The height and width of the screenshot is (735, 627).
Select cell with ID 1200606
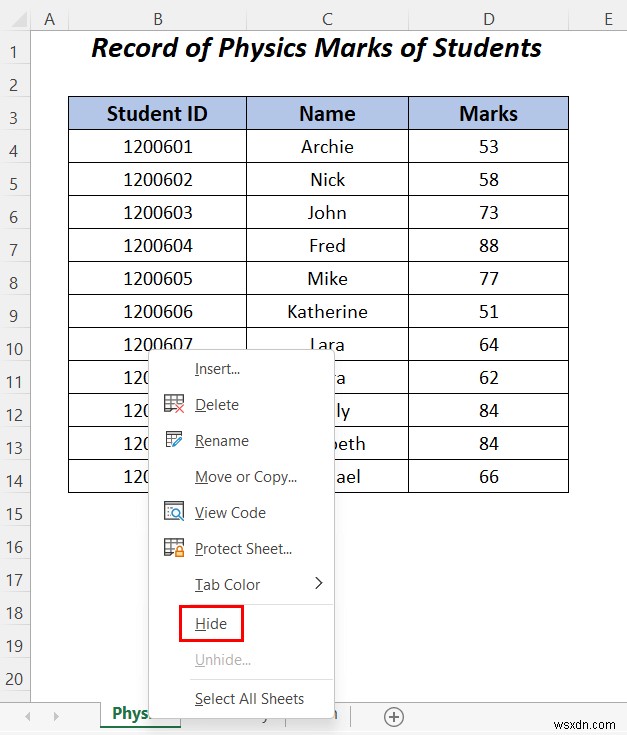tap(157, 311)
